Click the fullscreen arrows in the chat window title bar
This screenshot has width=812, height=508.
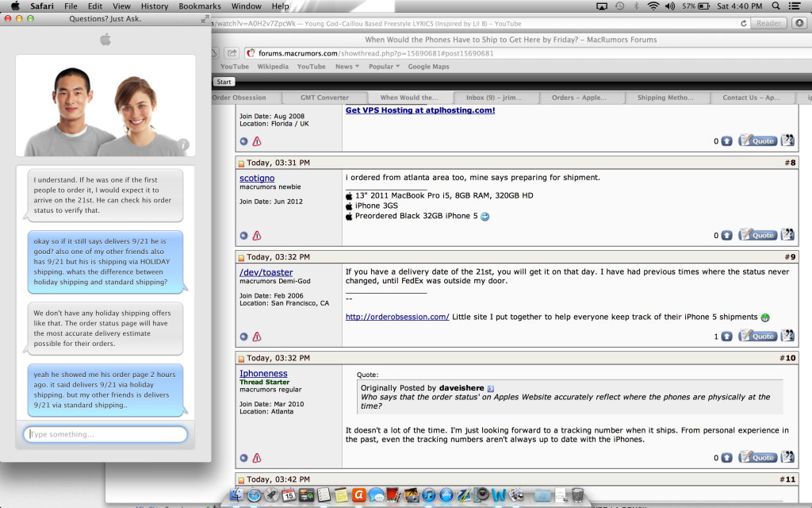(205, 19)
